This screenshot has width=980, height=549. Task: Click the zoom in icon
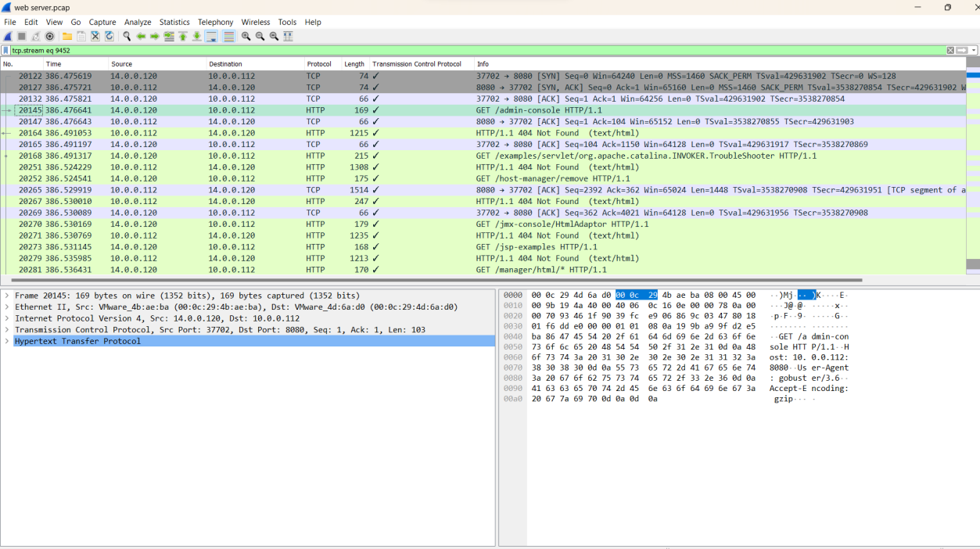coord(246,37)
